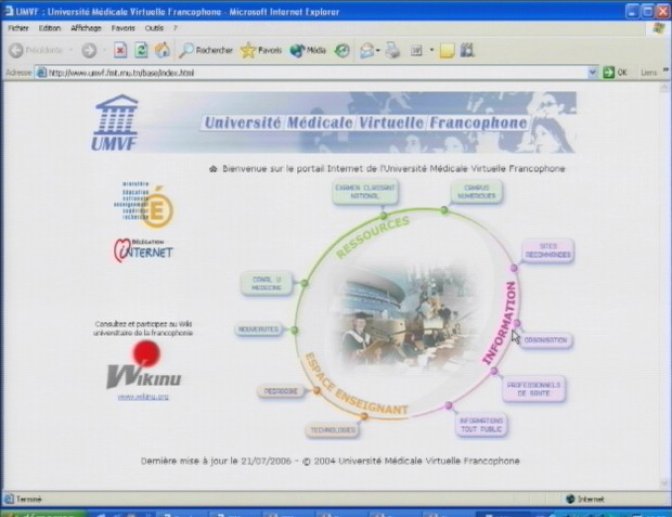Click the Internet Explorer title bar icon
This screenshot has width=672, height=517.
pos(8,11)
